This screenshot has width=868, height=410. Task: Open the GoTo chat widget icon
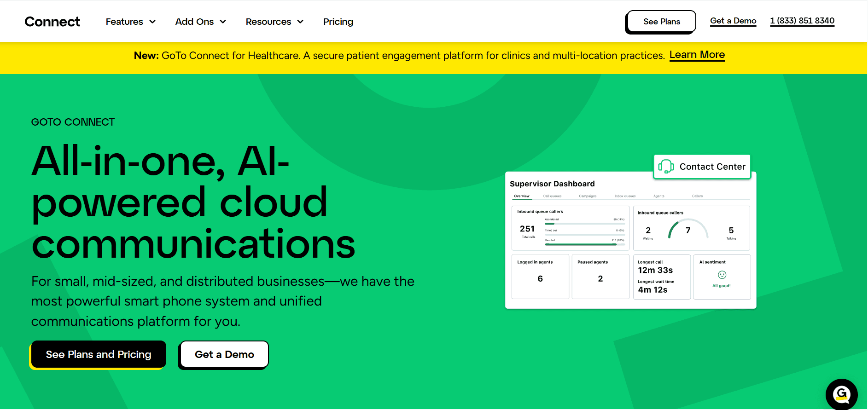coord(841,394)
